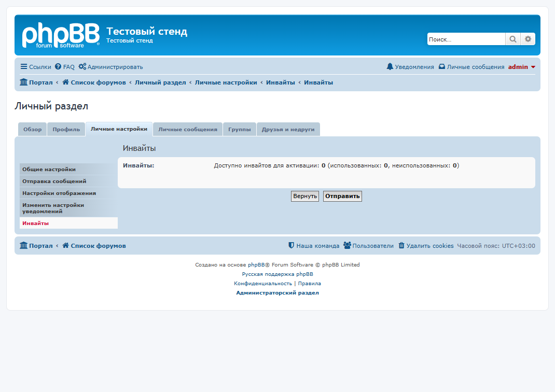The image size is (555, 392).
Task: Open the phpBB link in footer credits
Action: point(256,264)
